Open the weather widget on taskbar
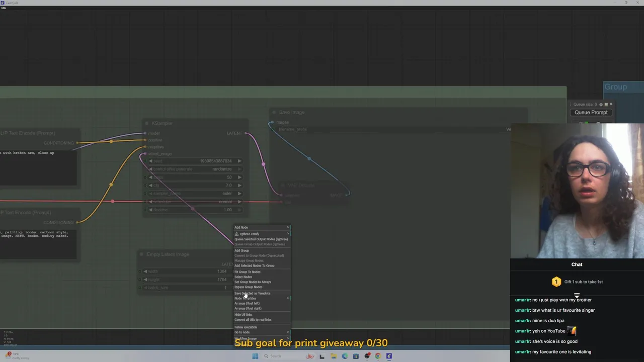This screenshot has width=644, height=362. pyautogui.click(x=16, y=356)
